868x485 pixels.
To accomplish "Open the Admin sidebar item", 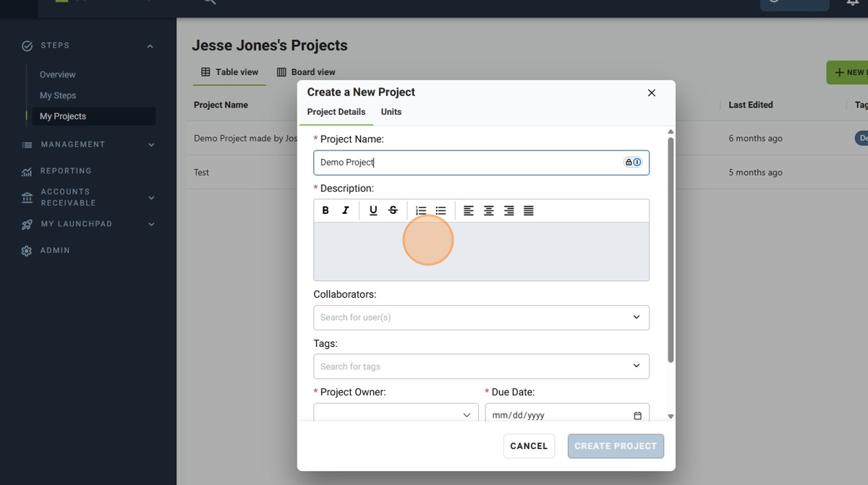I will pos(55,251).
